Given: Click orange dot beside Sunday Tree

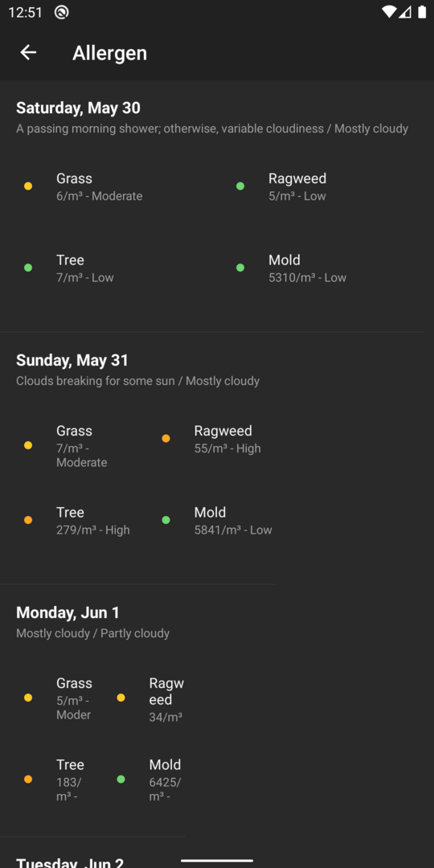Looking at the screenshot, I should [28, 520].
